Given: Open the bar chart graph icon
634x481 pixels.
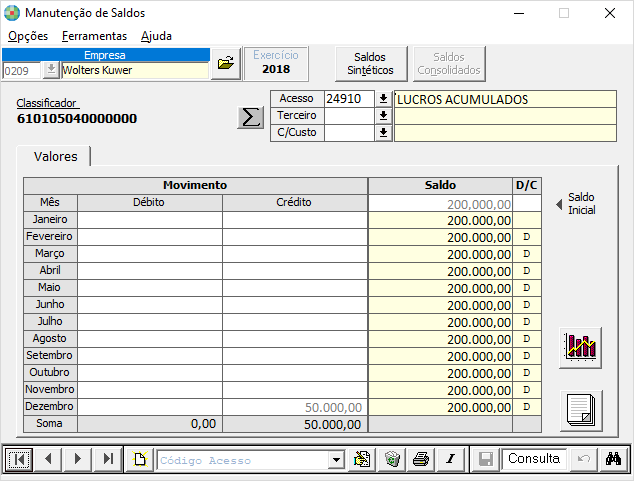Looking at the screenshot, I should [x=581, y=348].
